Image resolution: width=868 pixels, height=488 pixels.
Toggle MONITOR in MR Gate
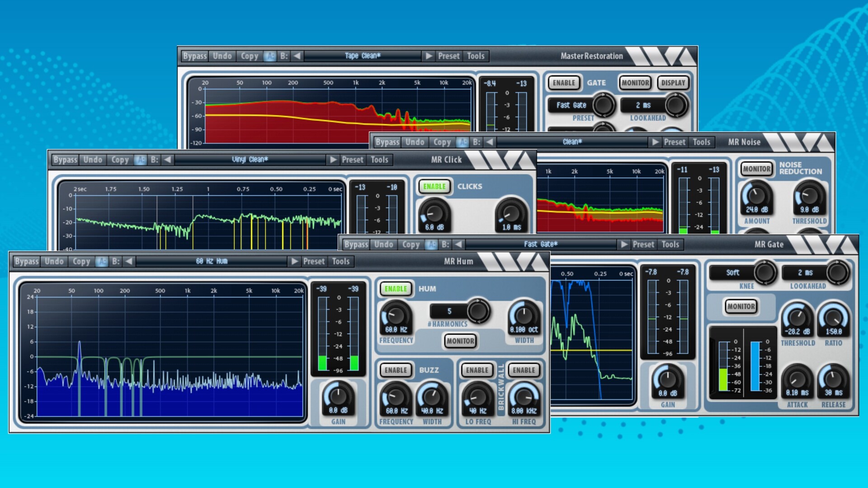(x=741, y=306)
